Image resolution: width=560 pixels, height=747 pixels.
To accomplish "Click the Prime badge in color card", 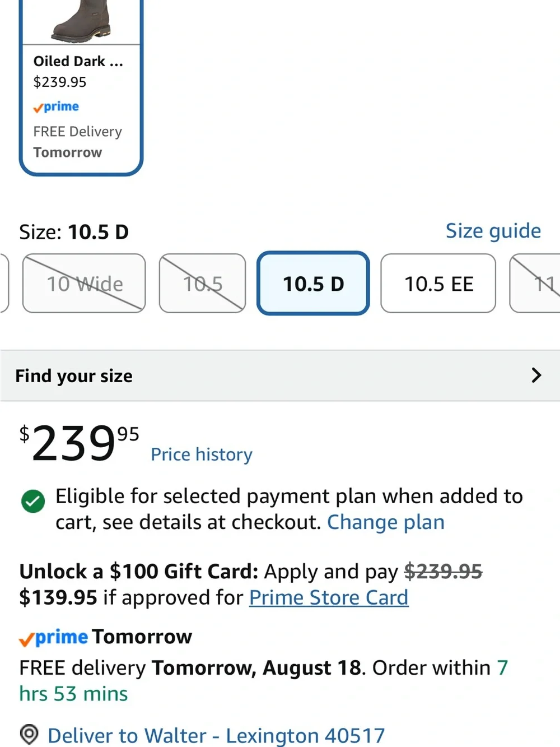I will (x=56, y=106).
